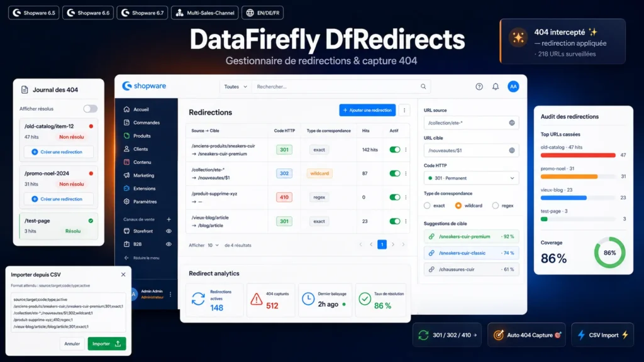The width and height of the screenshot is (644, 362).
Task: Click globe icon in URL source field
Action: coord(512,123)
